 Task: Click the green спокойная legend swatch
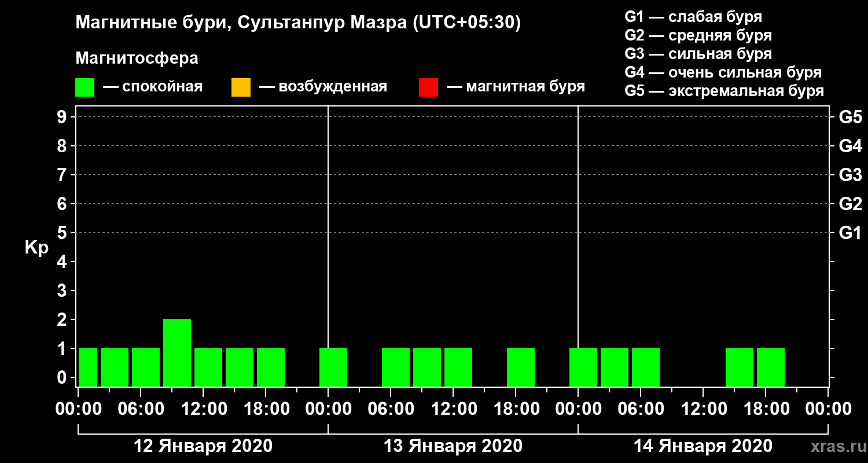(x=84, y=87)
